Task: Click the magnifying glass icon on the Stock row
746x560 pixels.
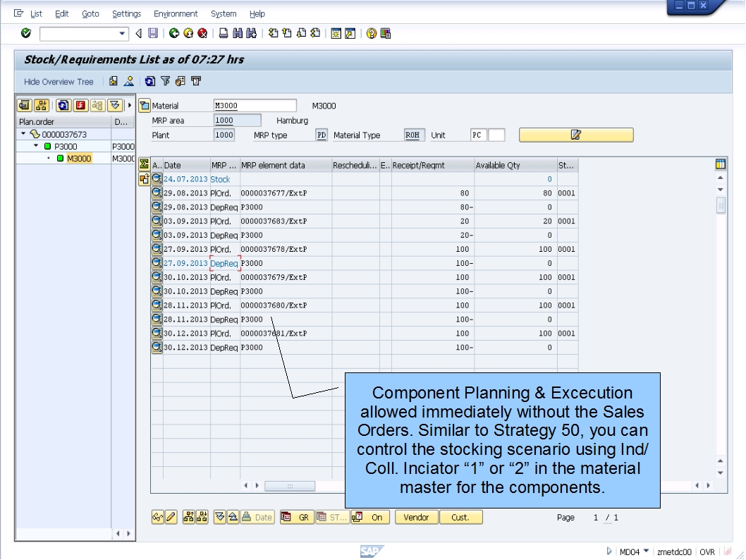Action: point(157,178)
